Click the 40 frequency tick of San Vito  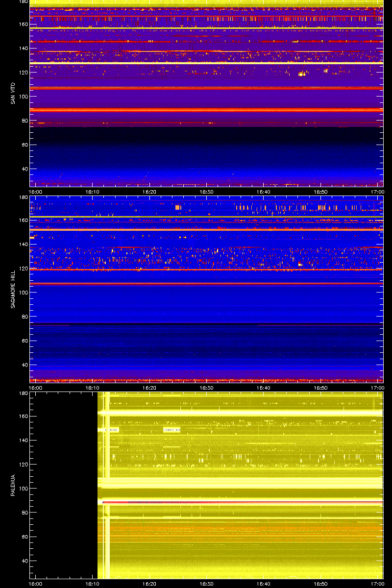pos(24,169)
